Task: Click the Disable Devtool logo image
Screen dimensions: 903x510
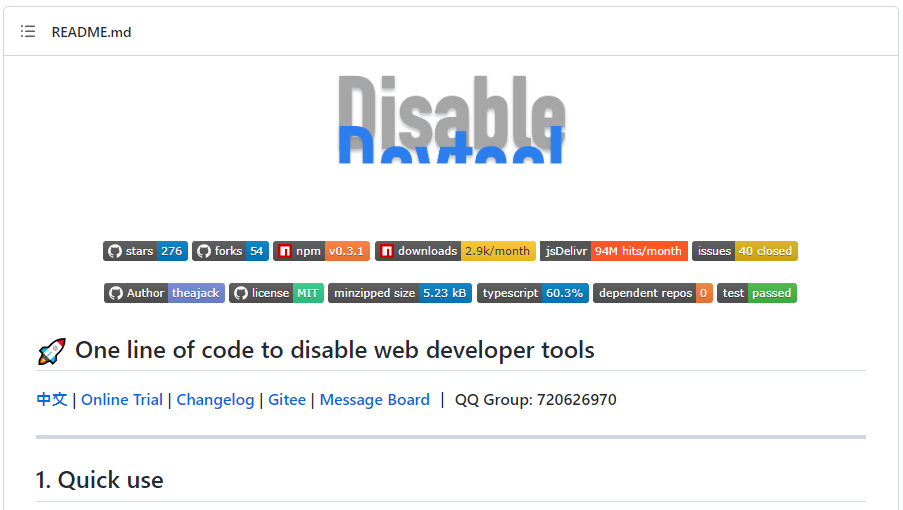Action: (452, 120)
